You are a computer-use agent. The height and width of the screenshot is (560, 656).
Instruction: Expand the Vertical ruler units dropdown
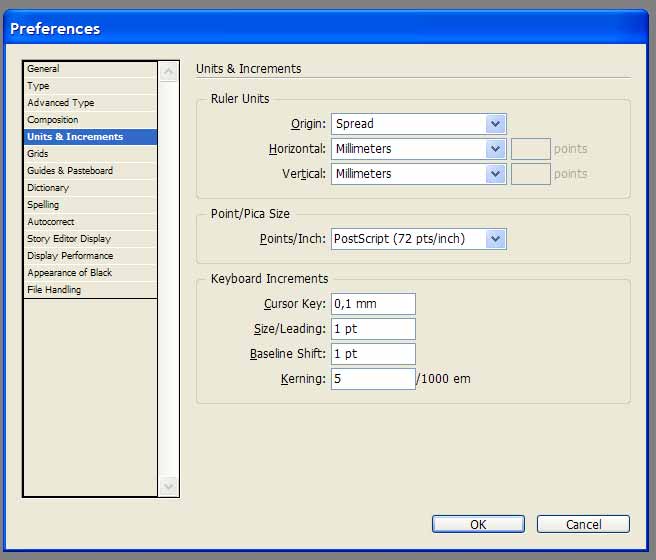point(496,174)
